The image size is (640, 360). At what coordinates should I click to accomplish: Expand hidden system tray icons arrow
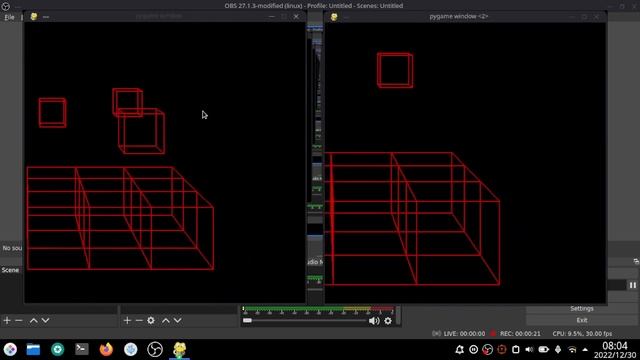585,349
